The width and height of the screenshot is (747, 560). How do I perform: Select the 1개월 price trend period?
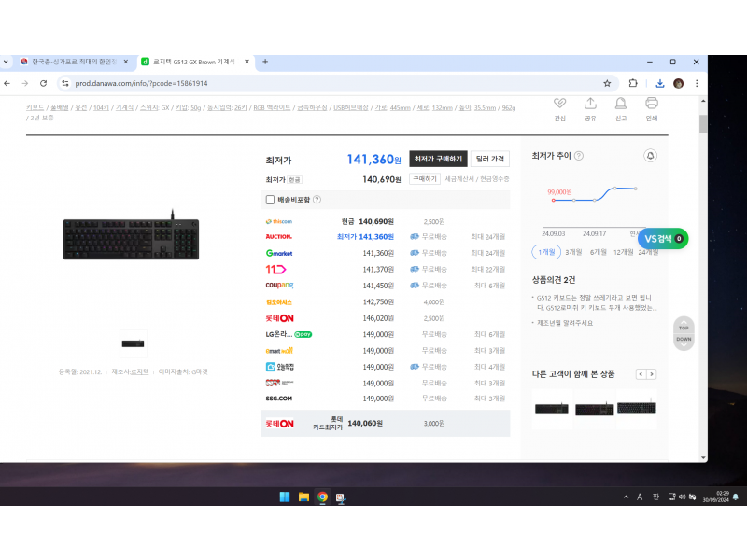pos(546,252)
